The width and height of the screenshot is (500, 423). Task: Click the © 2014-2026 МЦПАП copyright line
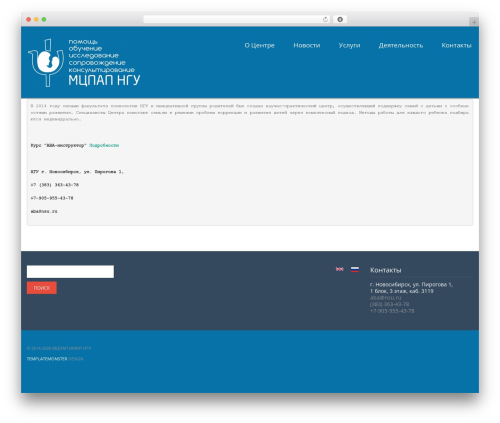pyautogui.click(x=59, y=348)
